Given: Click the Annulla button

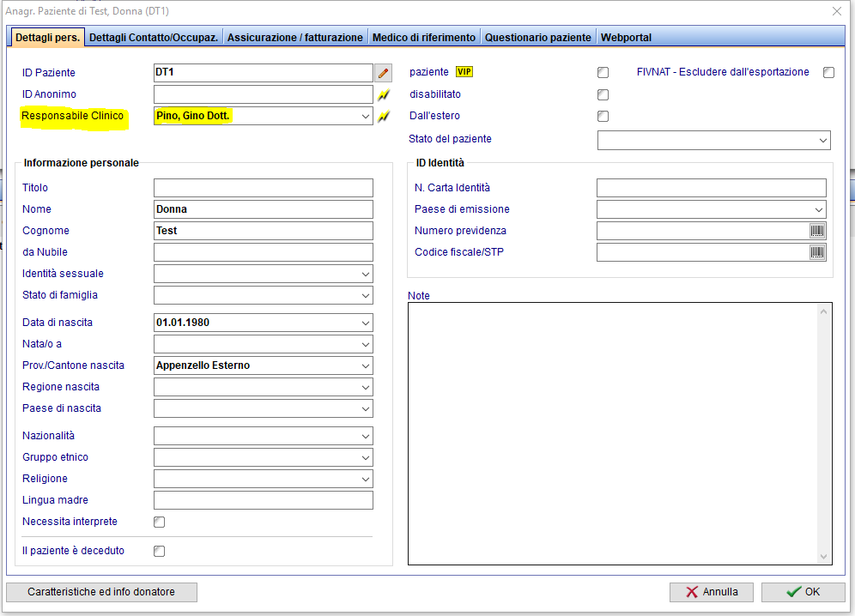Looking at the screenshot, I should (711, 592).
